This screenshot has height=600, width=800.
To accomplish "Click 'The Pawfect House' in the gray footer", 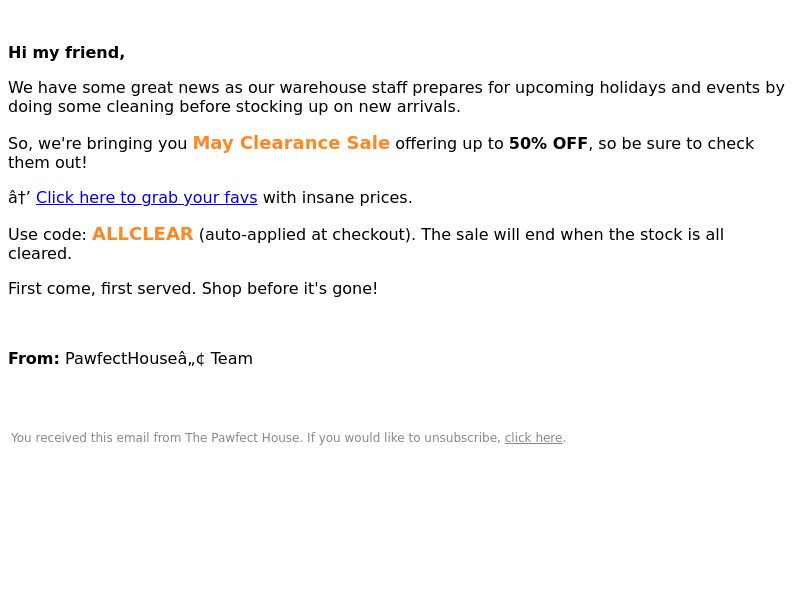I will [x=242, y=438].
